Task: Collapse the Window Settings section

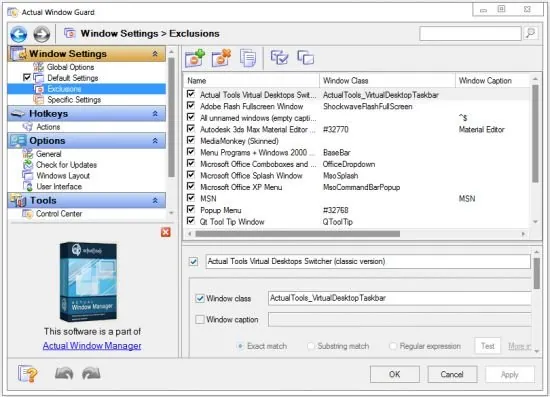Action: (155, 54)
